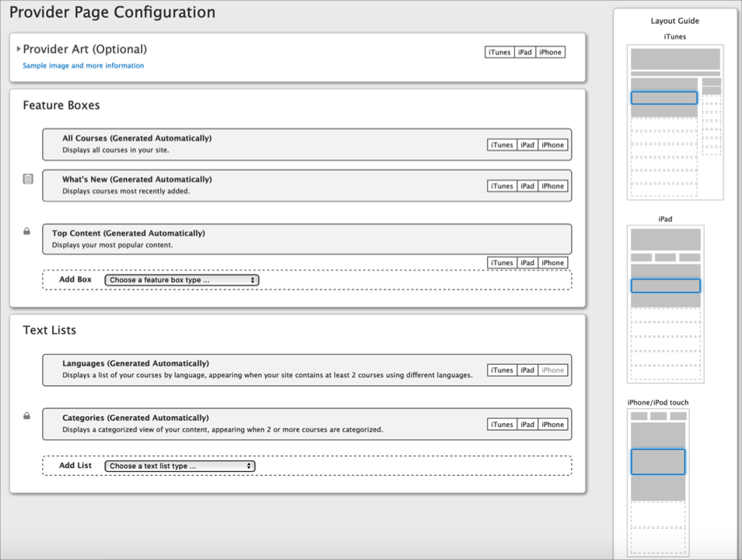Screen dimensions: 742x560
Task: Click "Displays courses most recently added." text
Action: [126, 191]
